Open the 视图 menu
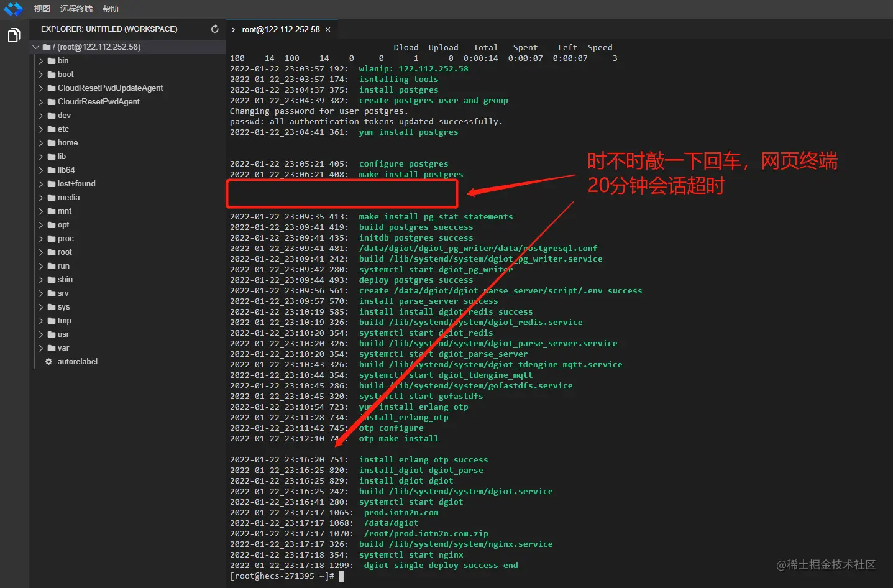 (42, 9)
